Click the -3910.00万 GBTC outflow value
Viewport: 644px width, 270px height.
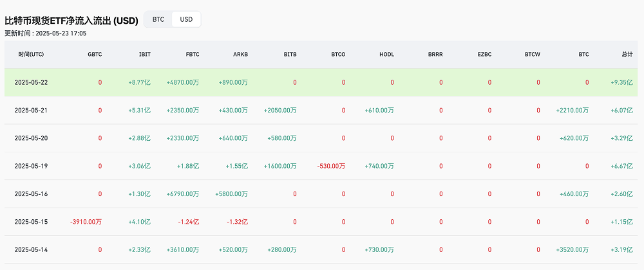coord(86,222)
